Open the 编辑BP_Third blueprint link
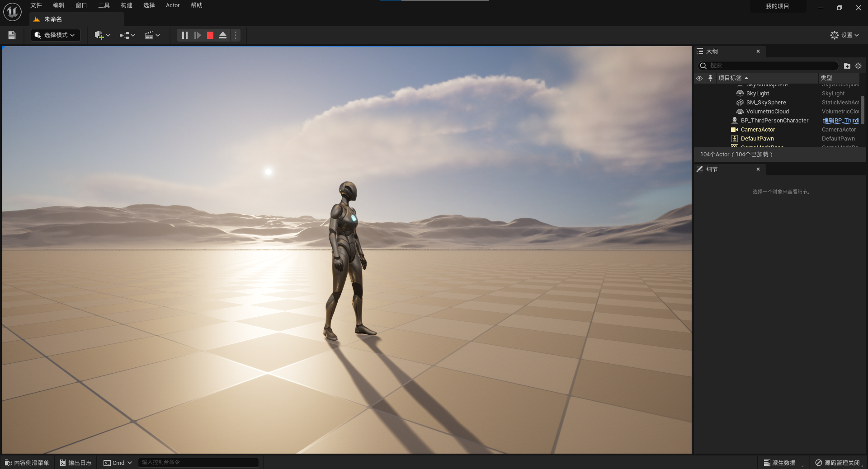This screenshot has width=868, height=469. (x=841, y=121)
